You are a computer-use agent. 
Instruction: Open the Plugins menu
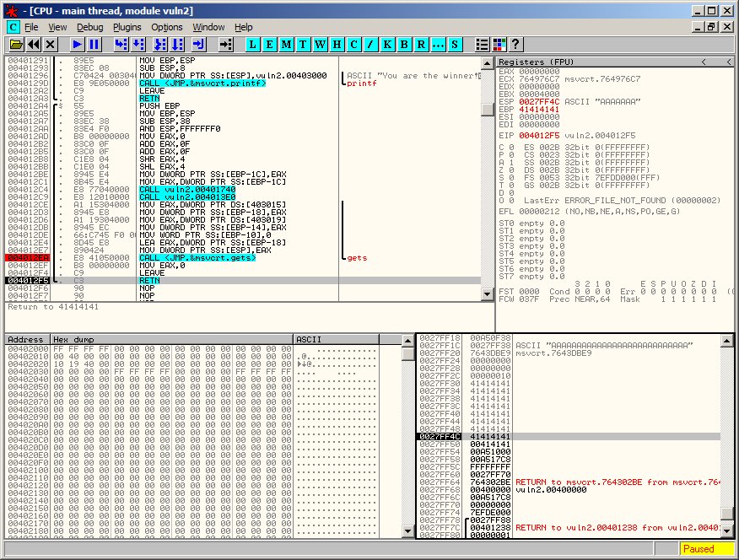127,27
